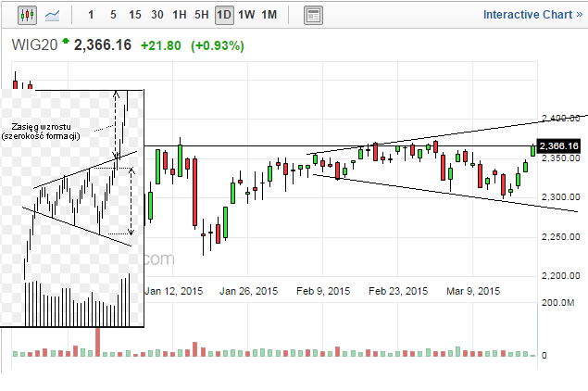Click the 200.0M volume axis label
The width and height of the screenshot is (588, 391).
click(x=558, y=302)
